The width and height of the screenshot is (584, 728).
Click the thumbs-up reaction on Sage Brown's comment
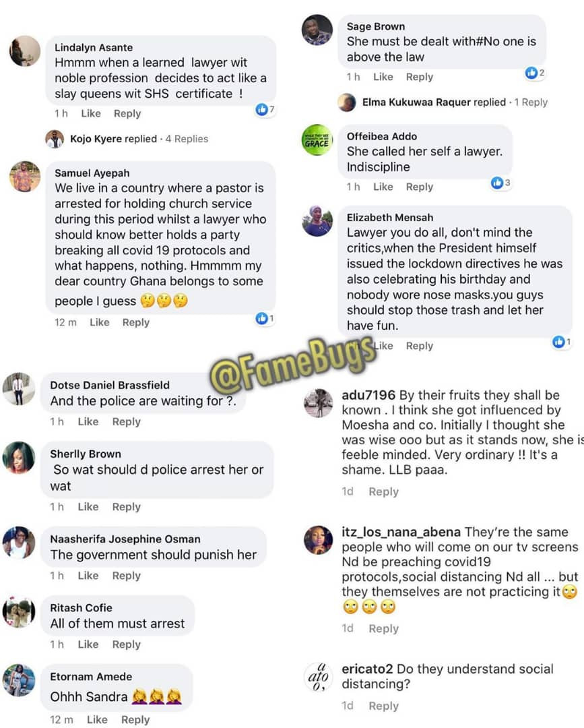click(x=531, y=72)
